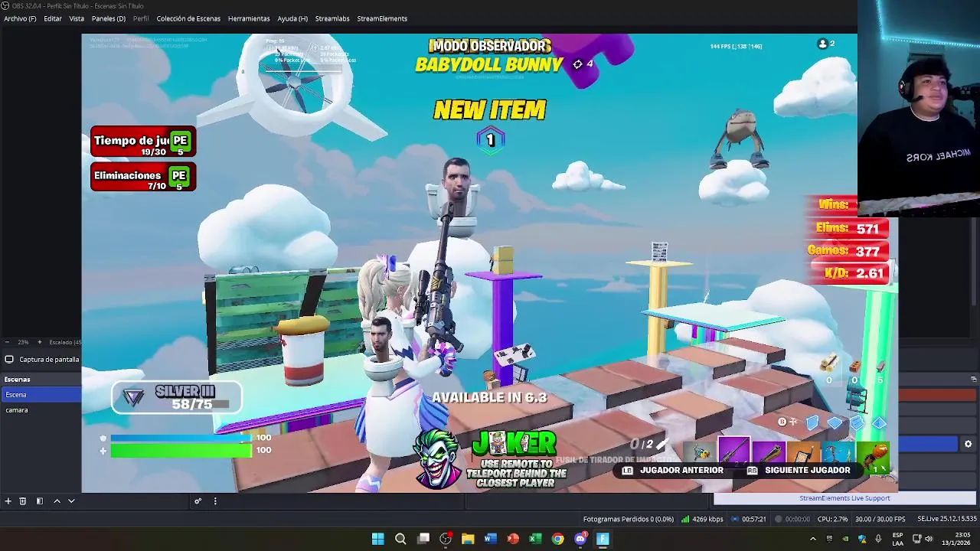Image resolution: width=980 pixels, height=551 pixels.
Task: Click the SE.Live 25.12.15.535 version text
Action: (946, 519)
